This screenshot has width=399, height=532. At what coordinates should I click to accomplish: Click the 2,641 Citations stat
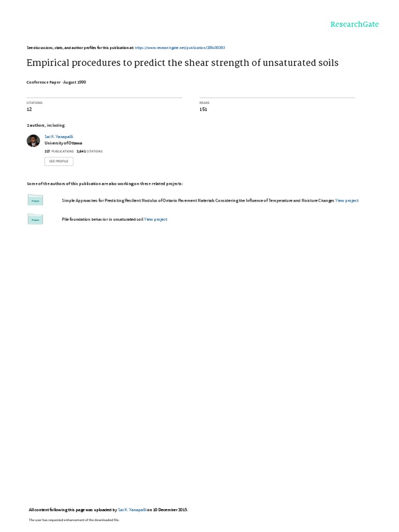click(x=89, y=151)
